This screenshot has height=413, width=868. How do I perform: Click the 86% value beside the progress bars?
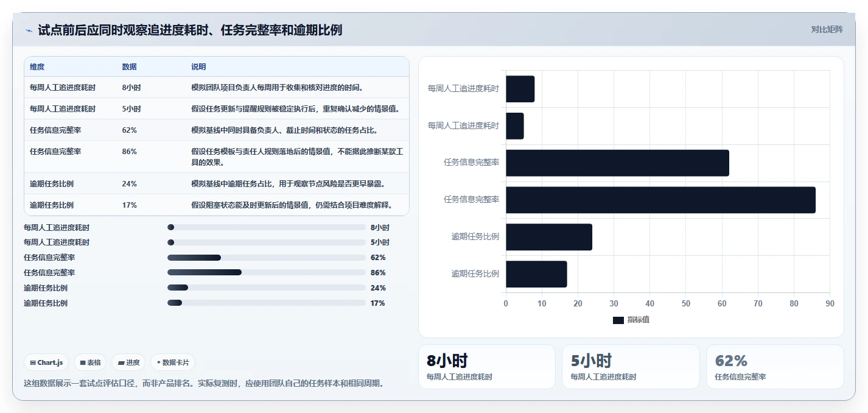[378, 273]
